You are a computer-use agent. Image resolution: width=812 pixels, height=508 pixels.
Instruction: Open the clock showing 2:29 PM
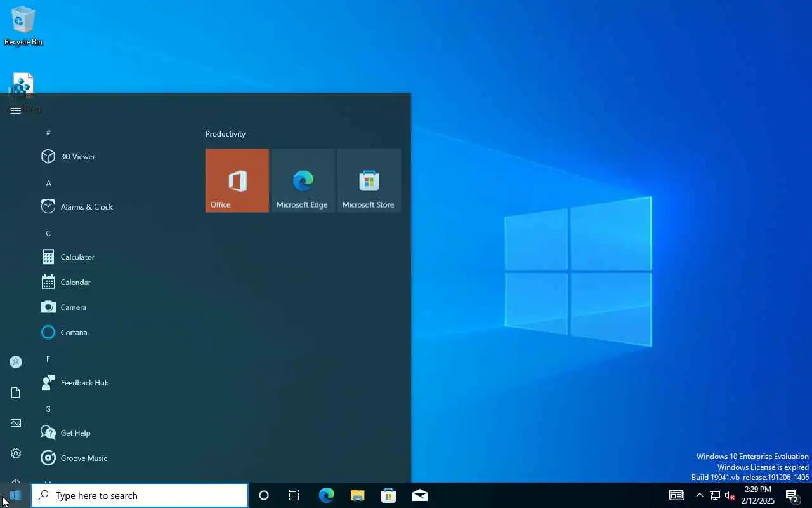(757, 495)
